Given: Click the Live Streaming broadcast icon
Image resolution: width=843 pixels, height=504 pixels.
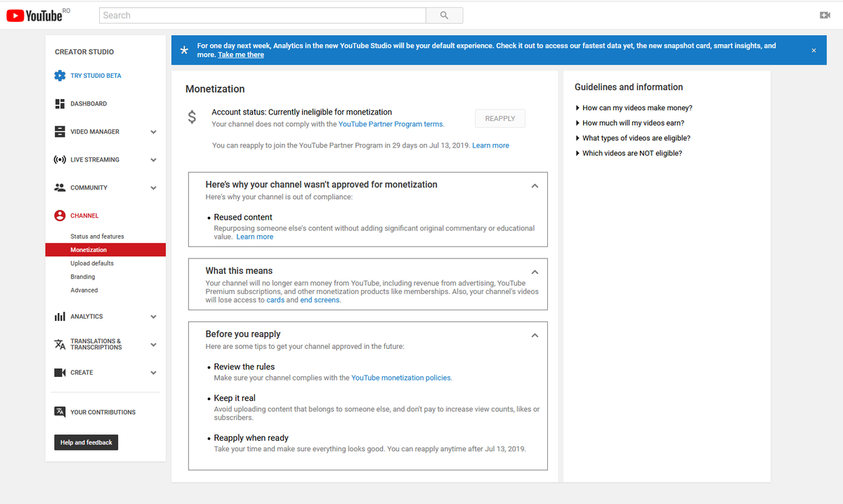Looking at the screenshot, I should pos(60,160).
